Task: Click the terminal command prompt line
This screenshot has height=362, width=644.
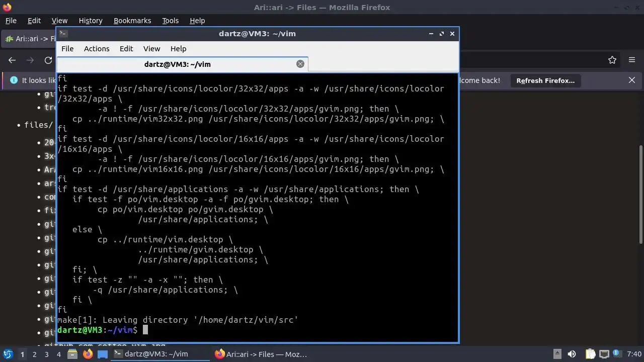Action: point(103,330)
